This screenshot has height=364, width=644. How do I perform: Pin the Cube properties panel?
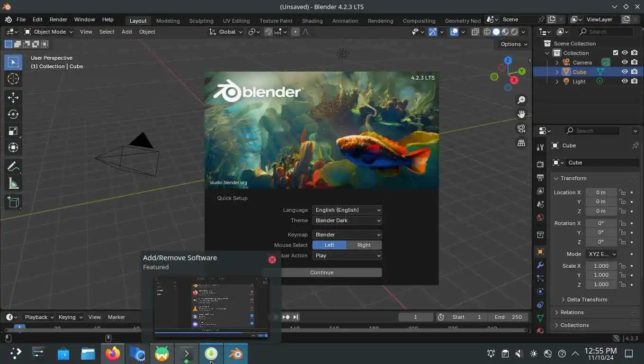click(635, 146)
